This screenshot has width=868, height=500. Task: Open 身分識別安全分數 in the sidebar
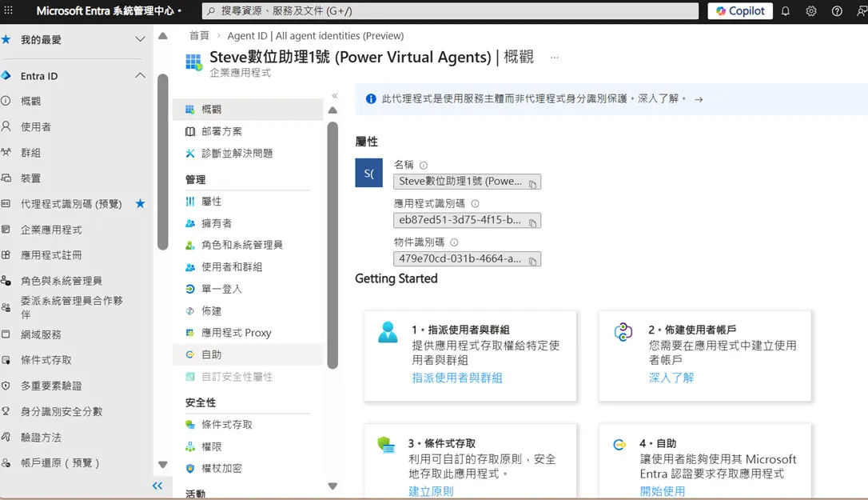61,411
